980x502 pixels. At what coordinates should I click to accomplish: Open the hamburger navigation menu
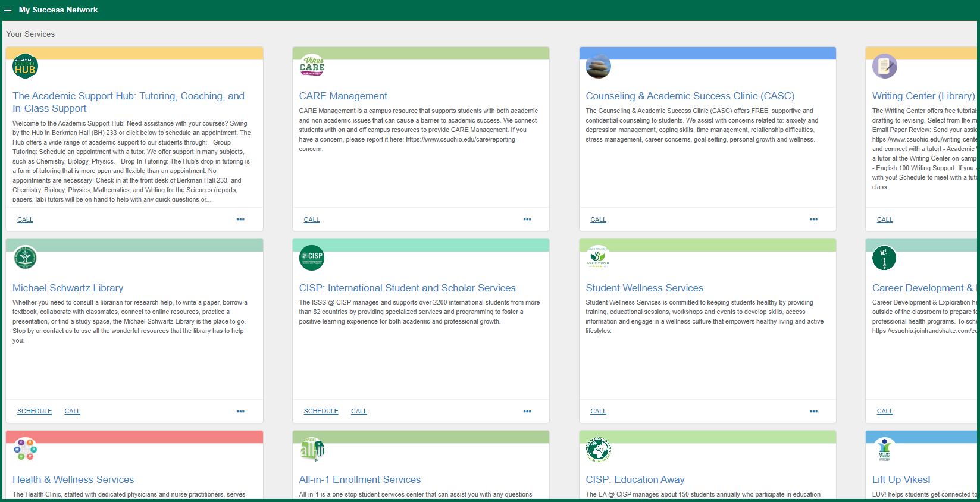[8, 10]
